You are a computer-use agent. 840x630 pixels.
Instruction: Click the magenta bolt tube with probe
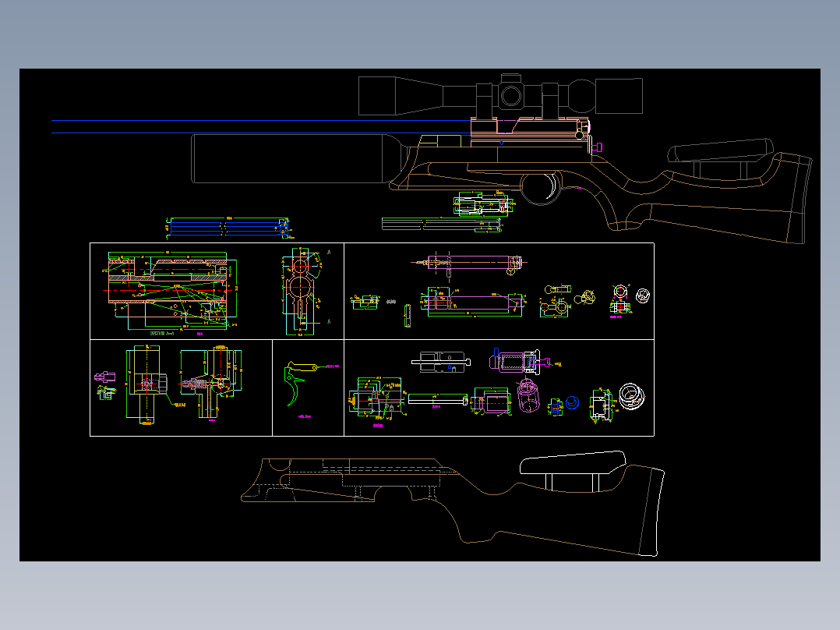pos(469,264)
